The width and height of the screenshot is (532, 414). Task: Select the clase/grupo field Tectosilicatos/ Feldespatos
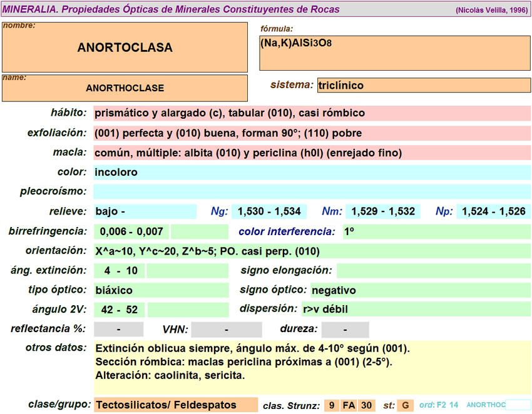(x=175, y=405)
